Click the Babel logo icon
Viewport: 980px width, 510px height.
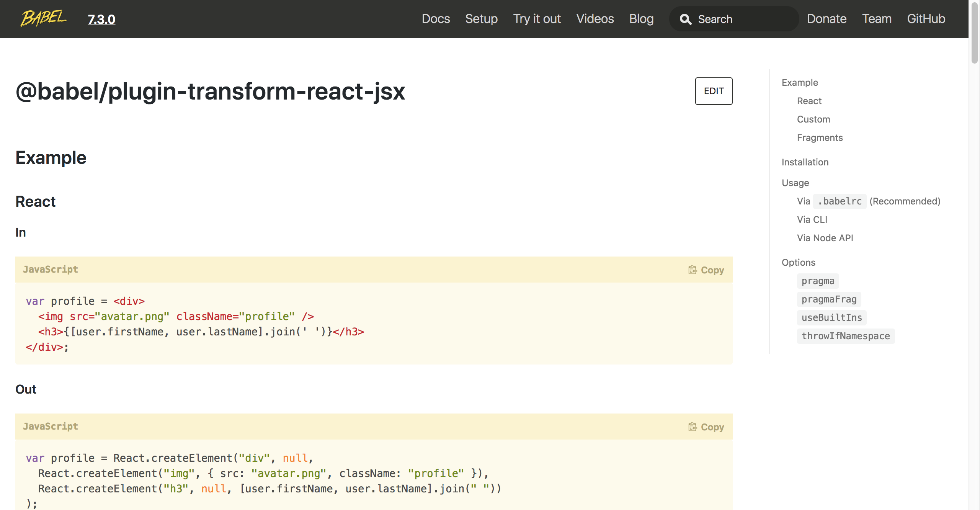[43, 18]
